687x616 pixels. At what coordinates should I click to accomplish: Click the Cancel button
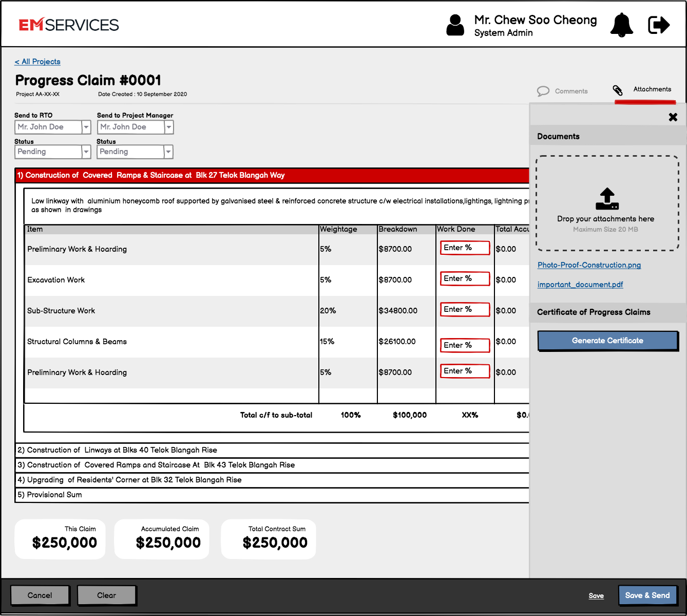pos(40,595)
